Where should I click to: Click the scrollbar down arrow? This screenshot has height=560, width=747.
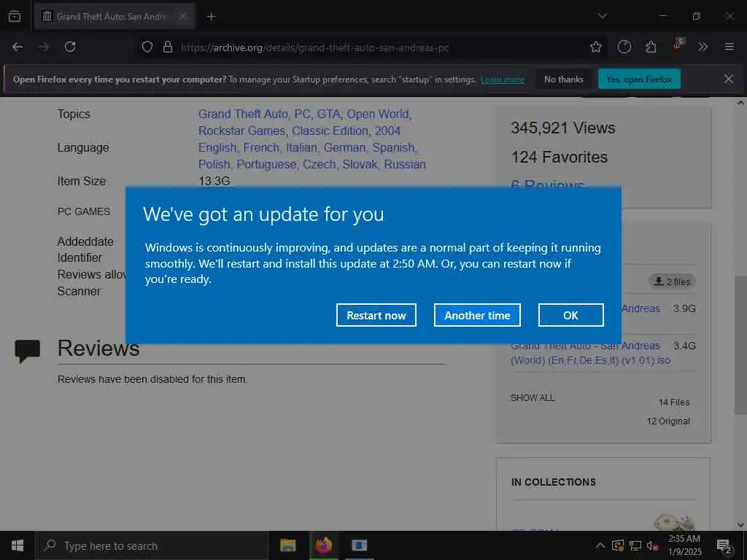point(740,525)
